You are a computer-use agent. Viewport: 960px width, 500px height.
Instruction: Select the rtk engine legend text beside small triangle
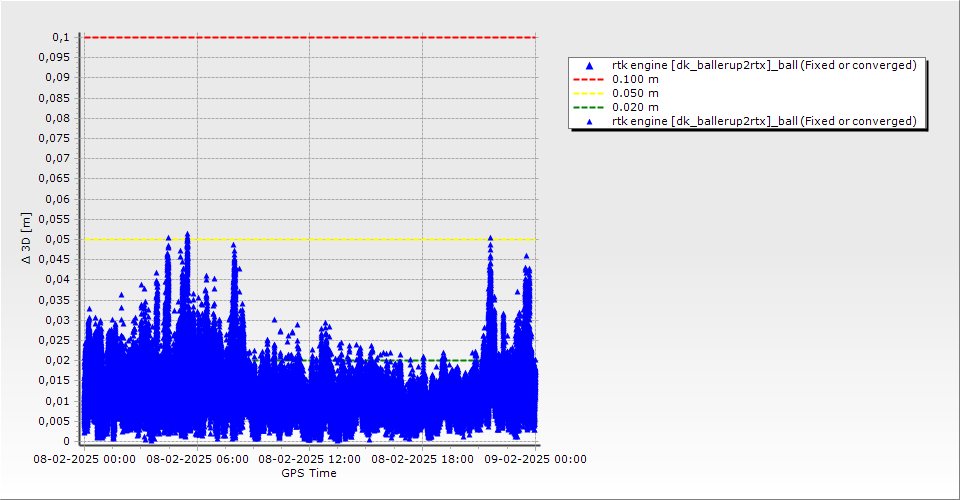coord(764,121)
